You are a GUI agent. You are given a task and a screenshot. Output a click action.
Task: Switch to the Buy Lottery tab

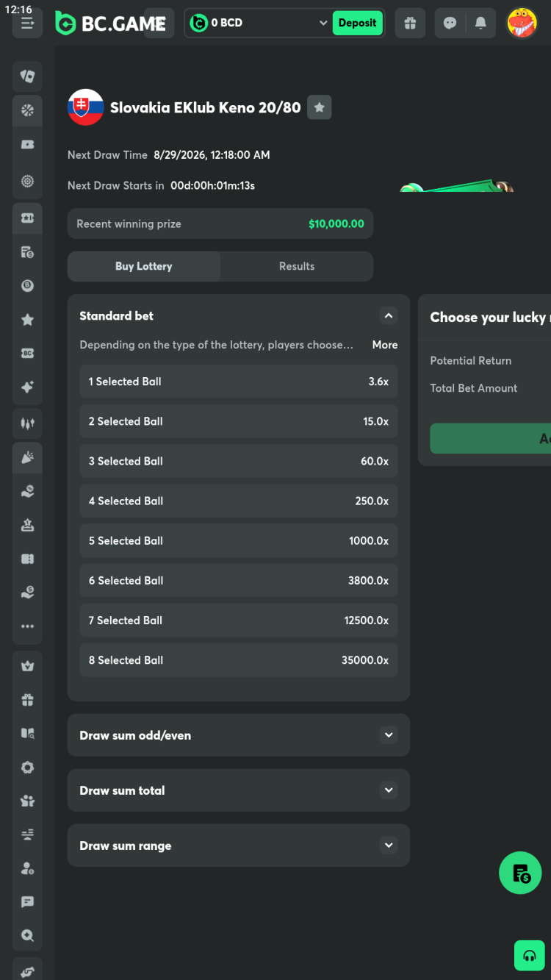[144, 266]
